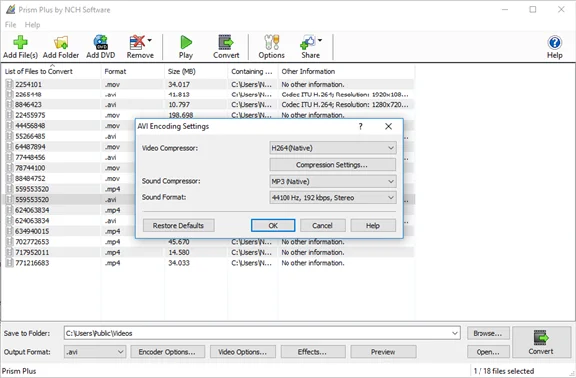Open the File menu
576x378 pixels.
click(10, 25)
